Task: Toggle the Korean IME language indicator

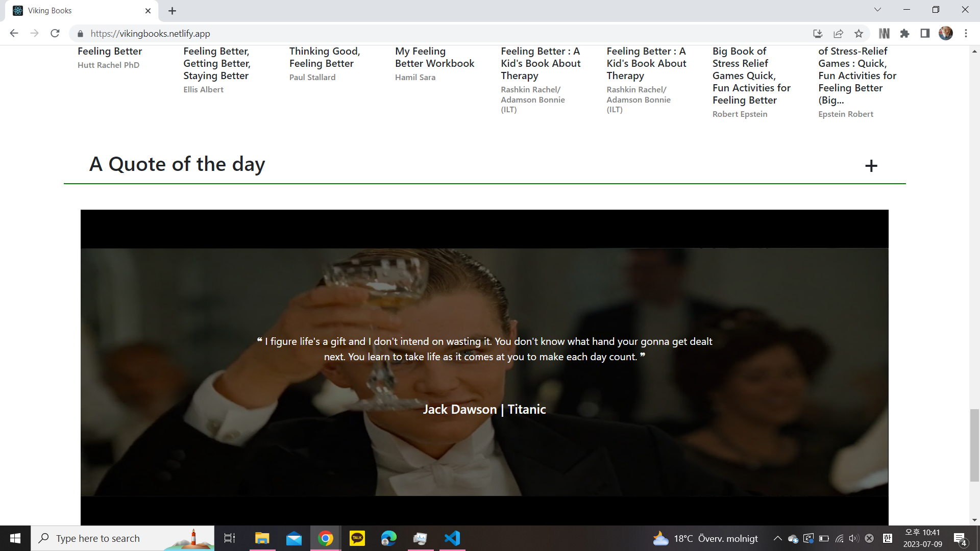Action: (888, 538)
